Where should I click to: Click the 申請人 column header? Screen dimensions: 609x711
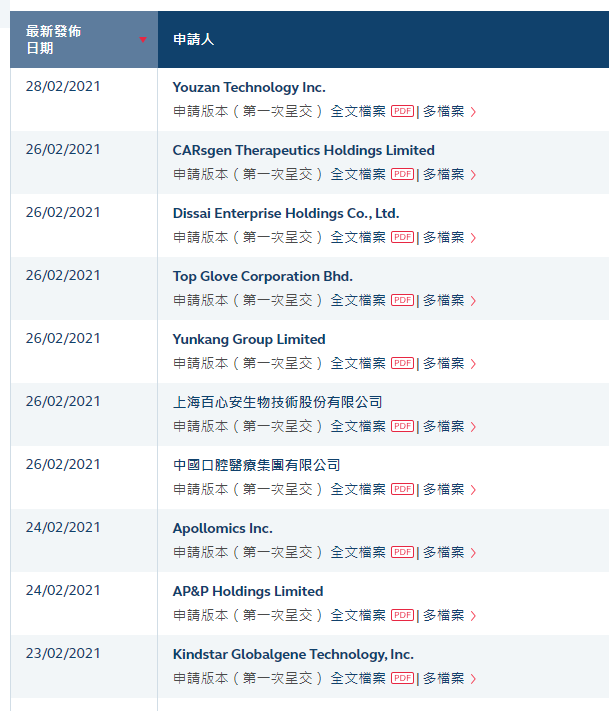pyautogui.click(x=193, y=40)
